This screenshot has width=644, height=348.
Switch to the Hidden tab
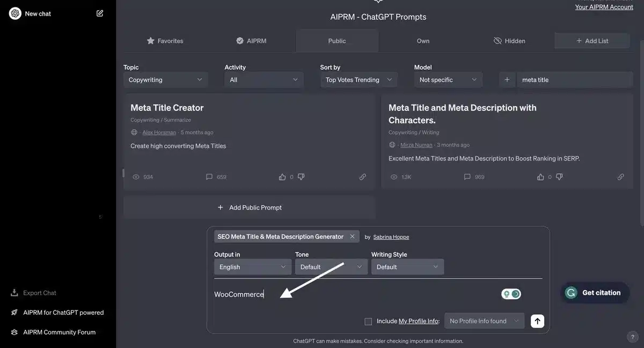tap(509, 41)
